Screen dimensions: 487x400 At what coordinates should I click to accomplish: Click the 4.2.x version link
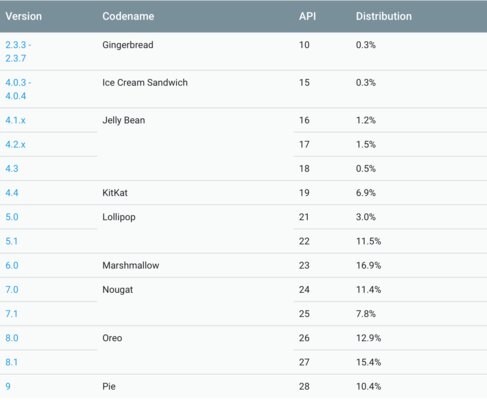click(15, 145)
